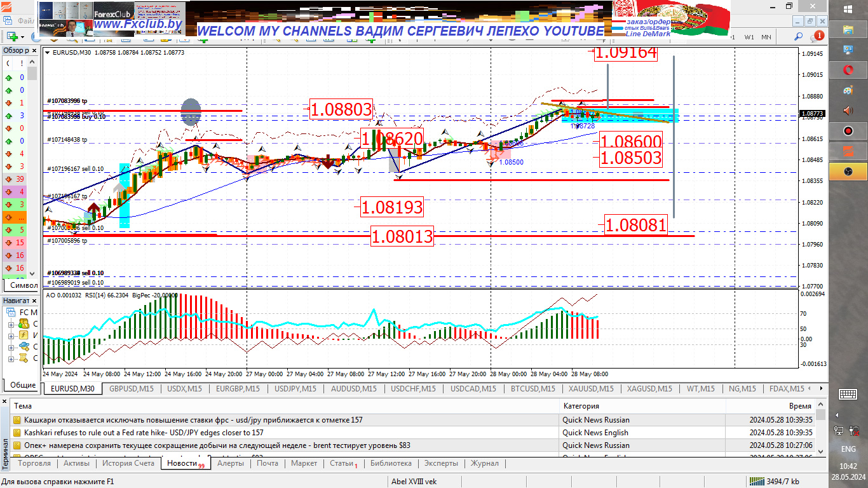The image size is (868, 488).
Task: Switch to the Библиотека terminal tab
Action: [391, 463]
